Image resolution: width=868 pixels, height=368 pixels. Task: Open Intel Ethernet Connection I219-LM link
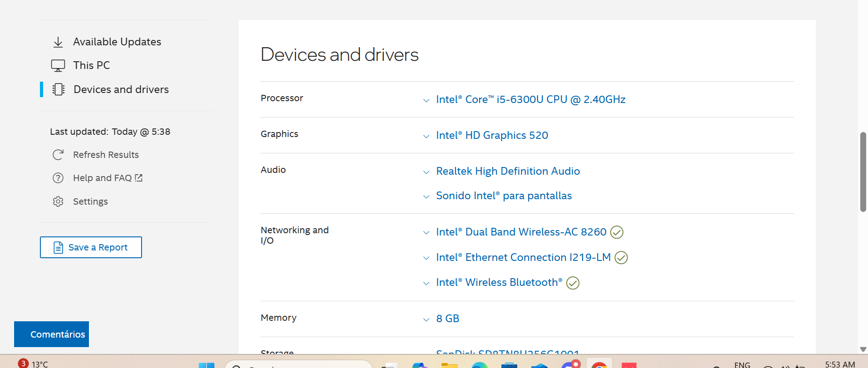[x=523, y=257]
